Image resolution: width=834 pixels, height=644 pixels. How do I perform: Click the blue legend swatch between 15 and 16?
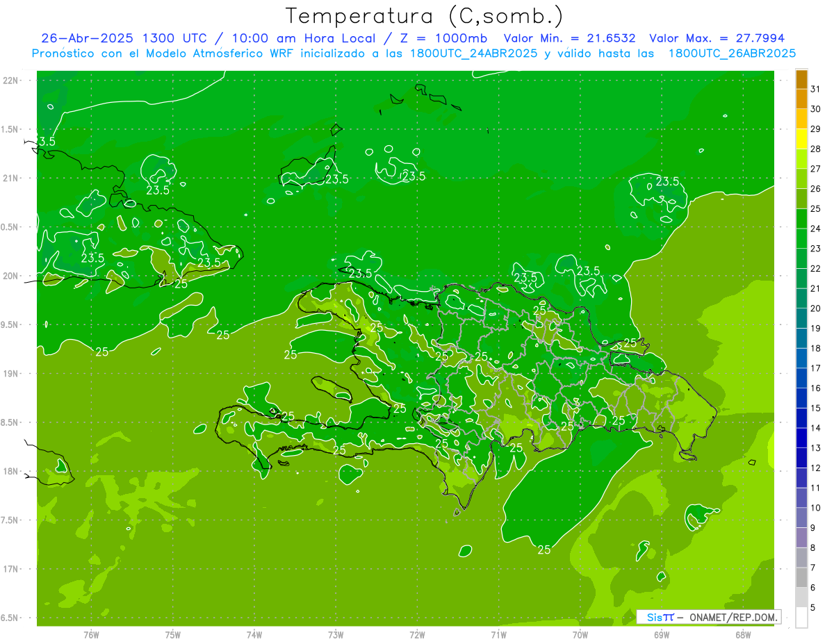(x=801, y=398)
